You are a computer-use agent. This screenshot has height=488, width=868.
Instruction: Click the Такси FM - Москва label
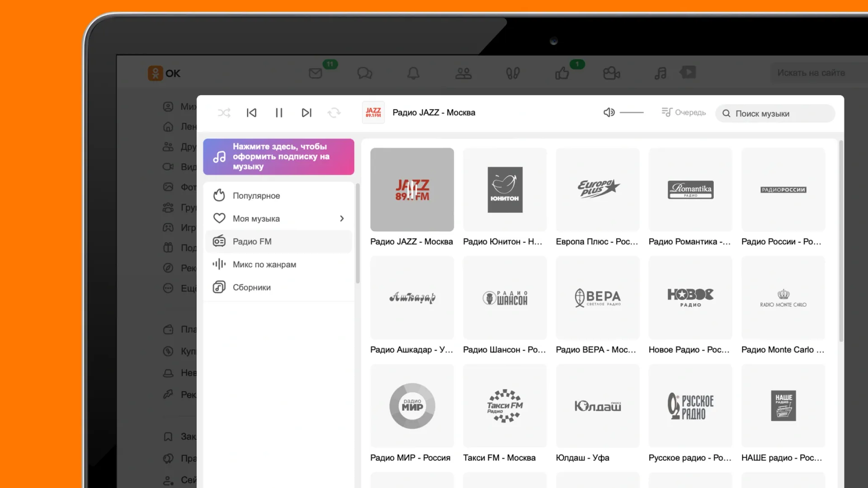500,458
